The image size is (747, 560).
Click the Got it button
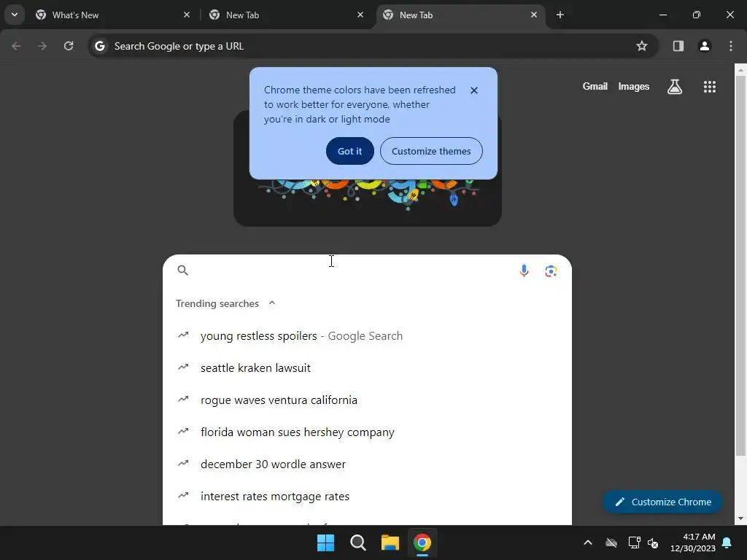[x=349, y=151]
